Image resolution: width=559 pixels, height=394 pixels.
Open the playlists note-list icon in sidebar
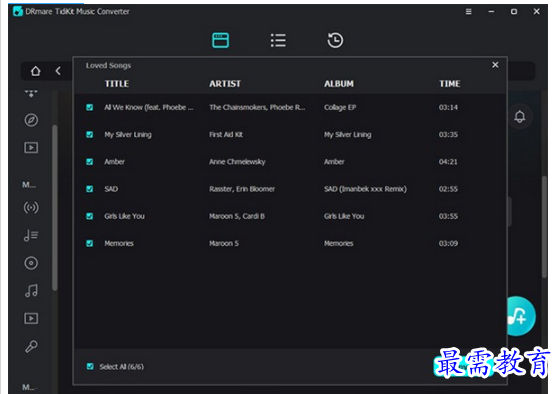[x=31, y=235]
